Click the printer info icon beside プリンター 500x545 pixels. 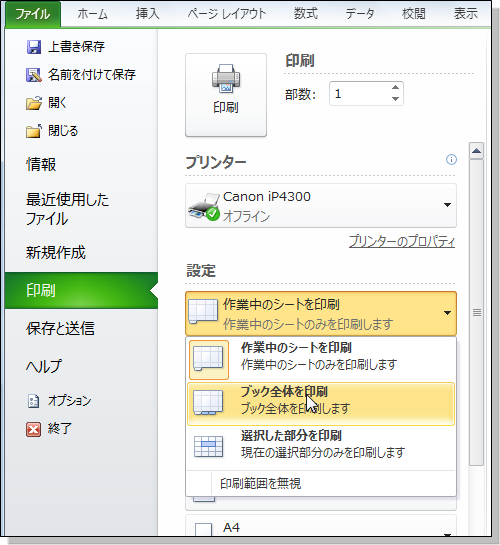(451, 160)
